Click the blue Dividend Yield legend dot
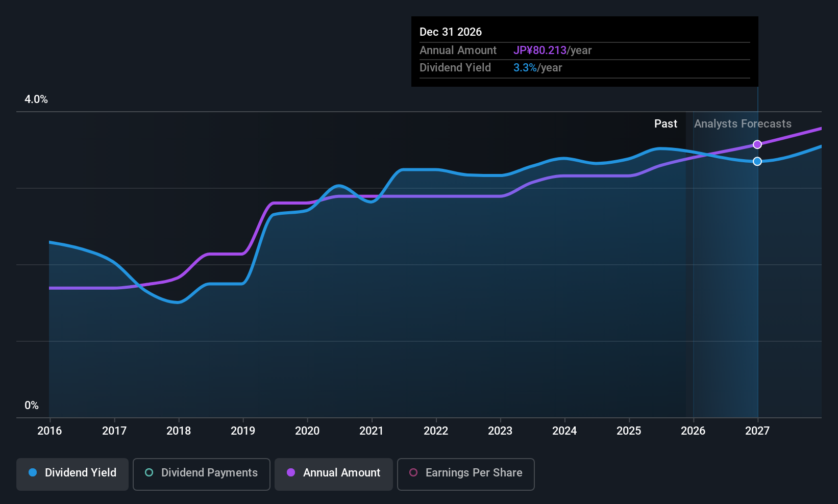This screenshot has height=504, width=838. [33, 472]
